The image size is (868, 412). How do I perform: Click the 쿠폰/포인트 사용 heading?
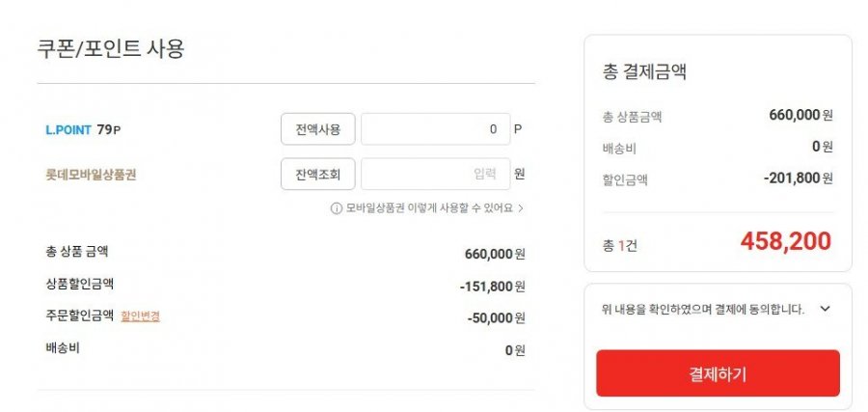click(x=111, y=49)
